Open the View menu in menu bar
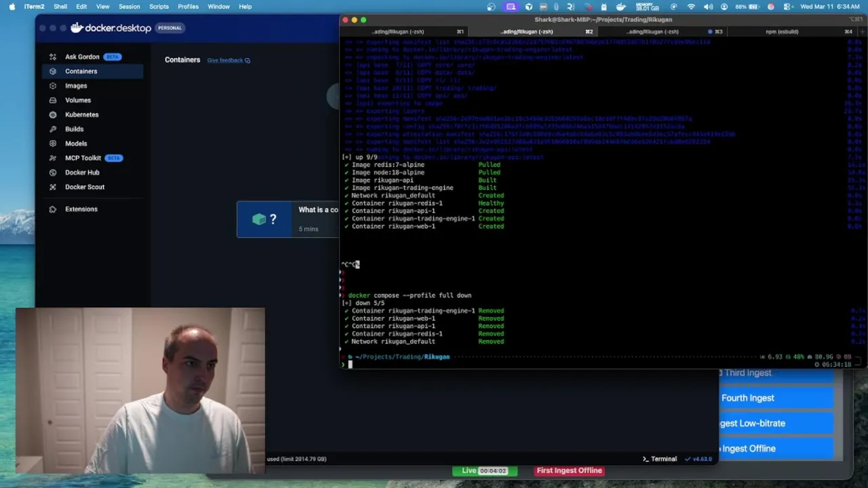868x488 pixels. click(x=102, y=7)
